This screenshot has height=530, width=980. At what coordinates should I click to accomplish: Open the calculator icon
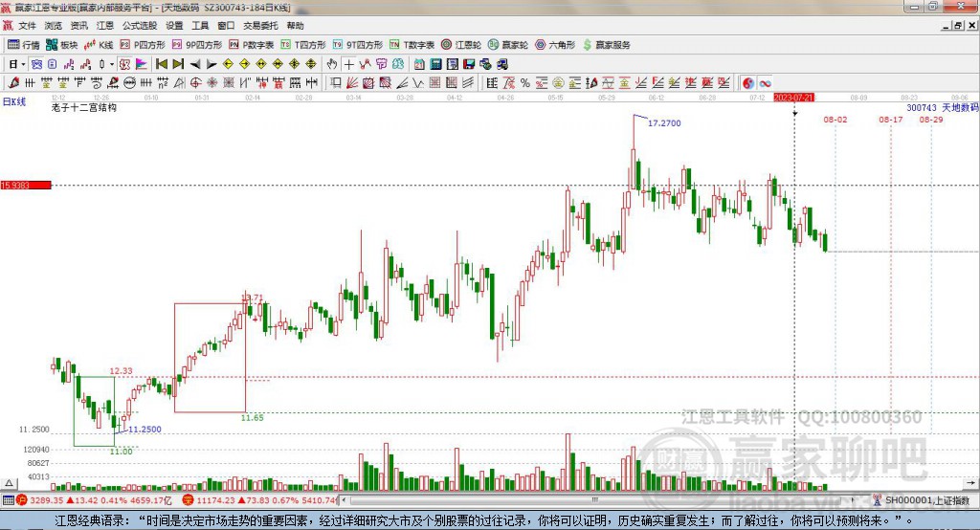[435, 64]
